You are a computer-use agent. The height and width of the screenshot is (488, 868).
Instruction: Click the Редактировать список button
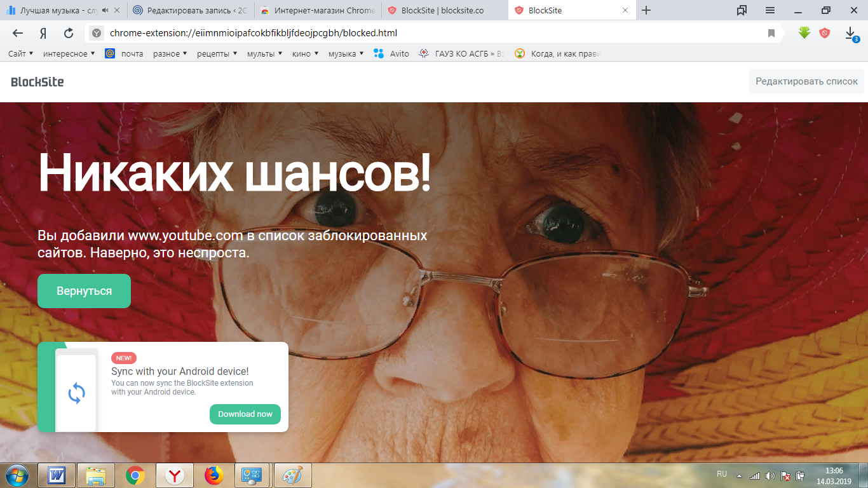[x=806, y=81]
